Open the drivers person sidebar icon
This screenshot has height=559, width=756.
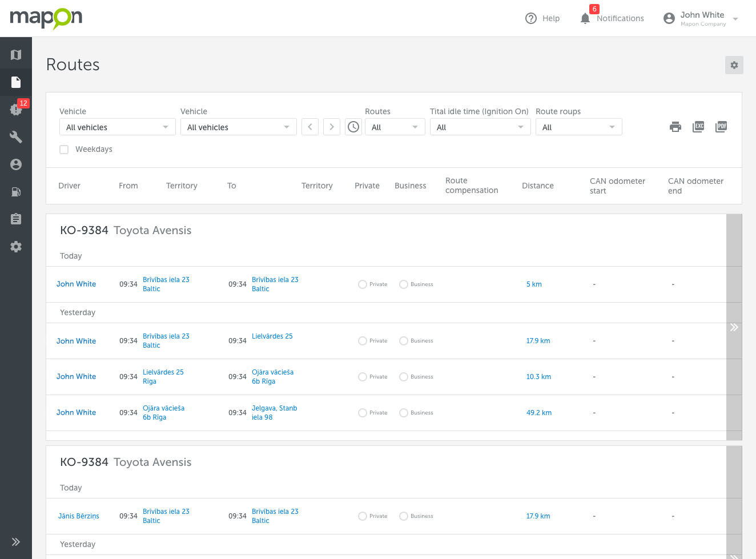tap(16, 164)
